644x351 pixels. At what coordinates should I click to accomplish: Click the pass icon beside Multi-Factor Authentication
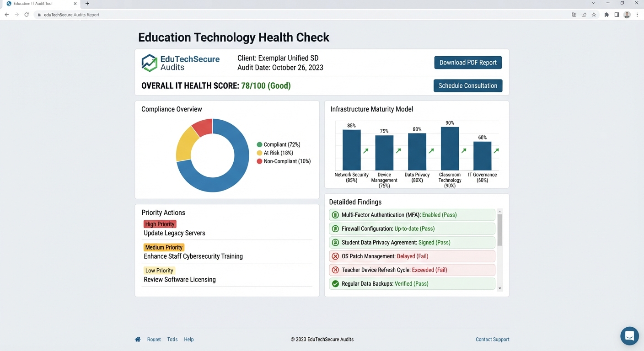point(335,215)
